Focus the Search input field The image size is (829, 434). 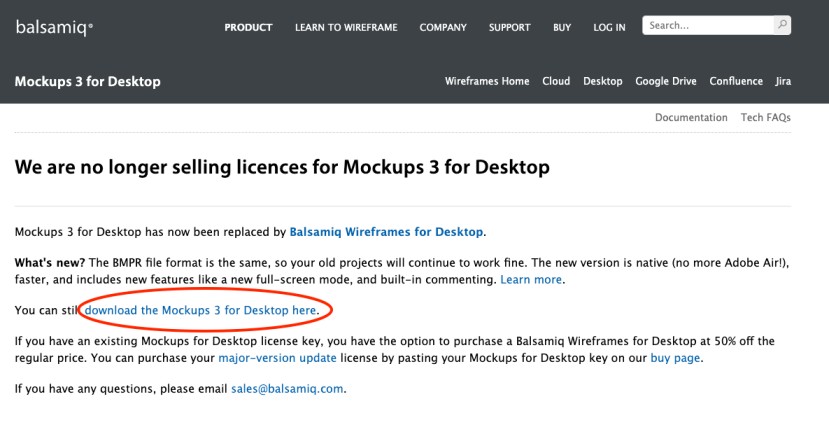pos(708,25)
